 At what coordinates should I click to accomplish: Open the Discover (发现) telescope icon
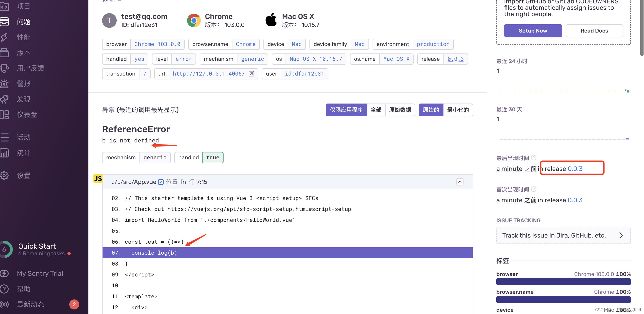tap(5, 99)
